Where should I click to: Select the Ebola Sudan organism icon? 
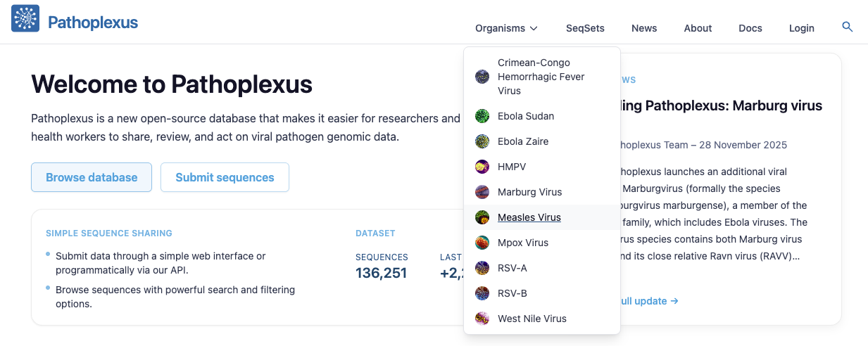[482, 116]
